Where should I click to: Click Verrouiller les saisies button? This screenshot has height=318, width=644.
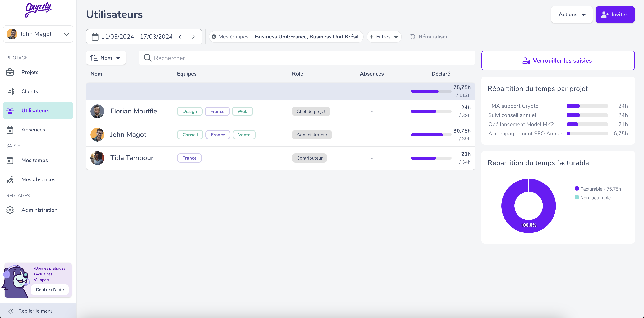pos(558,60)
